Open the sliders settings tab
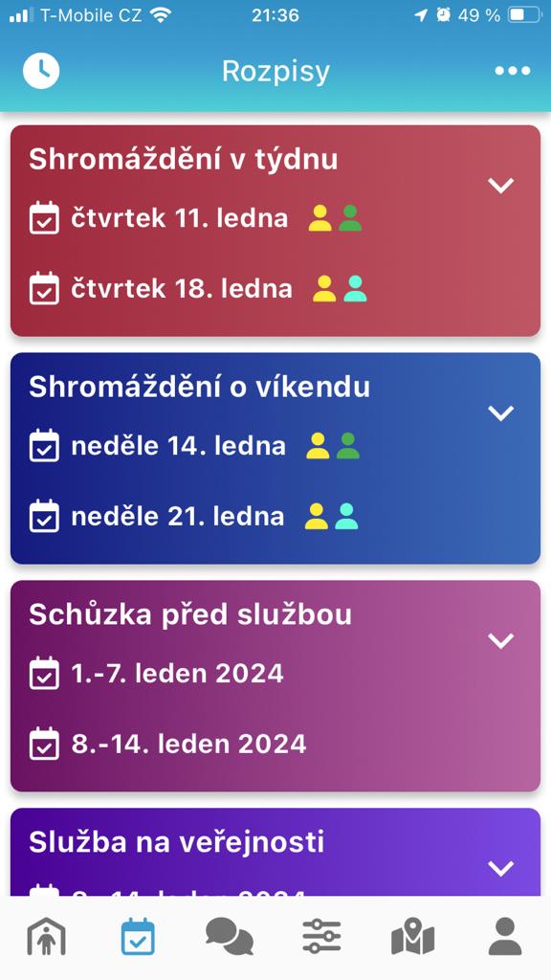551x980 pixels. pyautogui.click(x=321, y=936)
